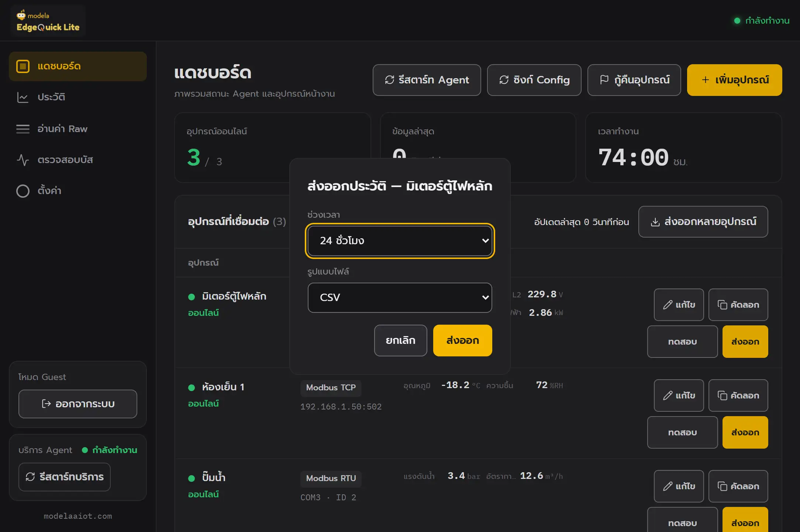Open ตั้งค่า settings page

pyautogui.click(x=78, y=191)
